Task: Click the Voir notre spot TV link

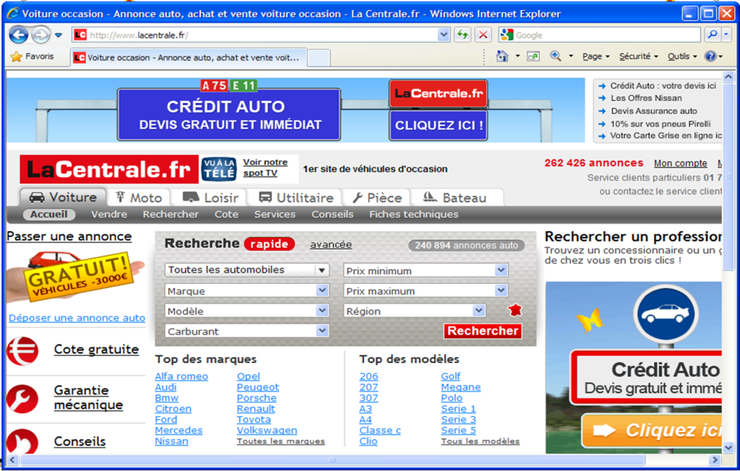Action: click(265, 168)
